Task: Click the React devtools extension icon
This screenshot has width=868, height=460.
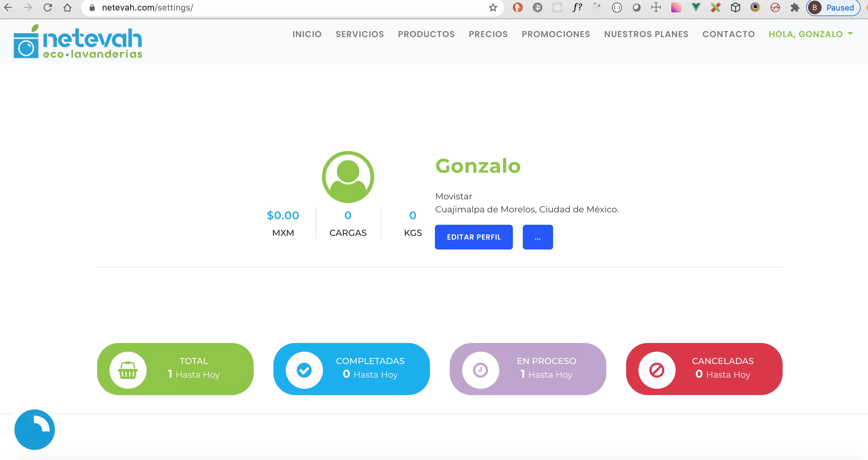Action: [x=557, y=7]
